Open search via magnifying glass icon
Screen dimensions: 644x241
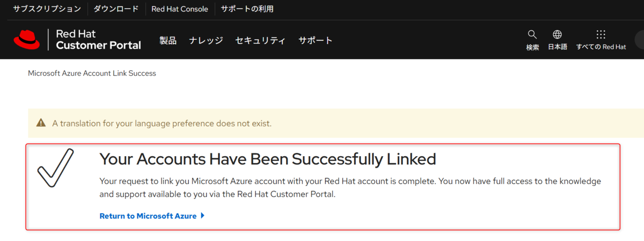tap(532, 35)
